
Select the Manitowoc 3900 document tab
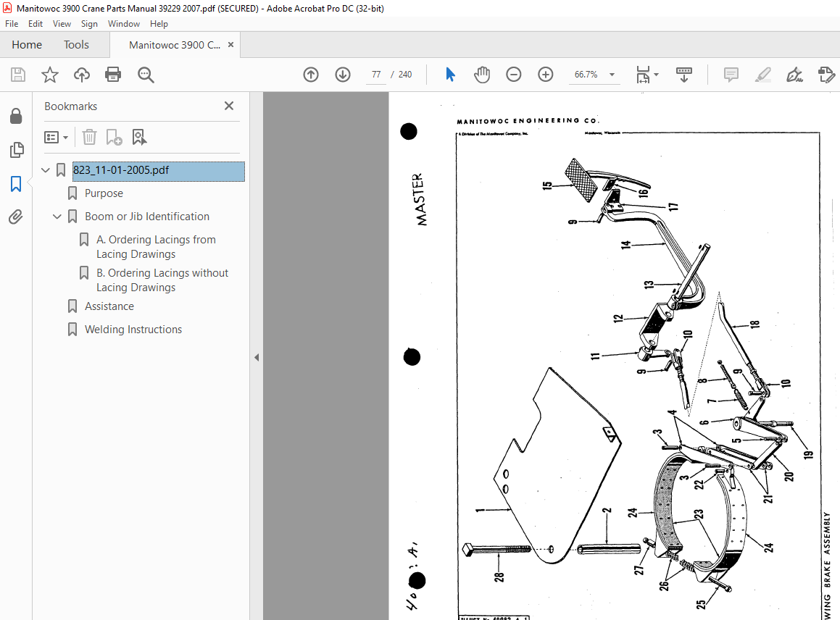pos(175,45)
